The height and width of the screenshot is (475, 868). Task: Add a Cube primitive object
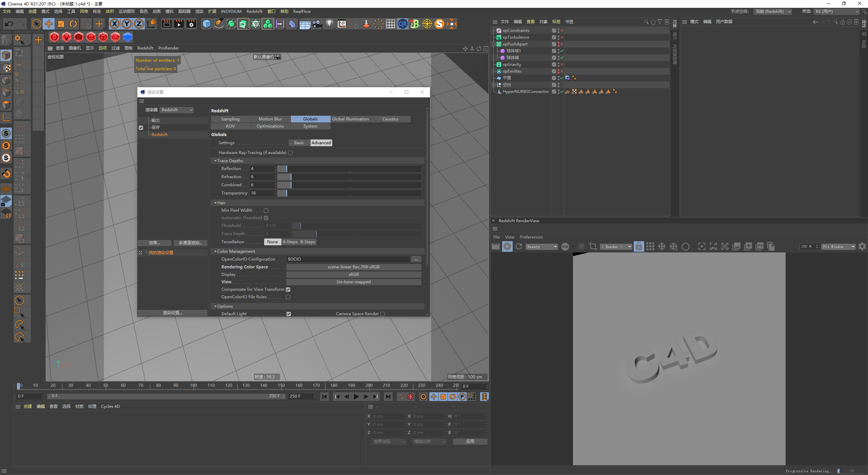point(206,24)
